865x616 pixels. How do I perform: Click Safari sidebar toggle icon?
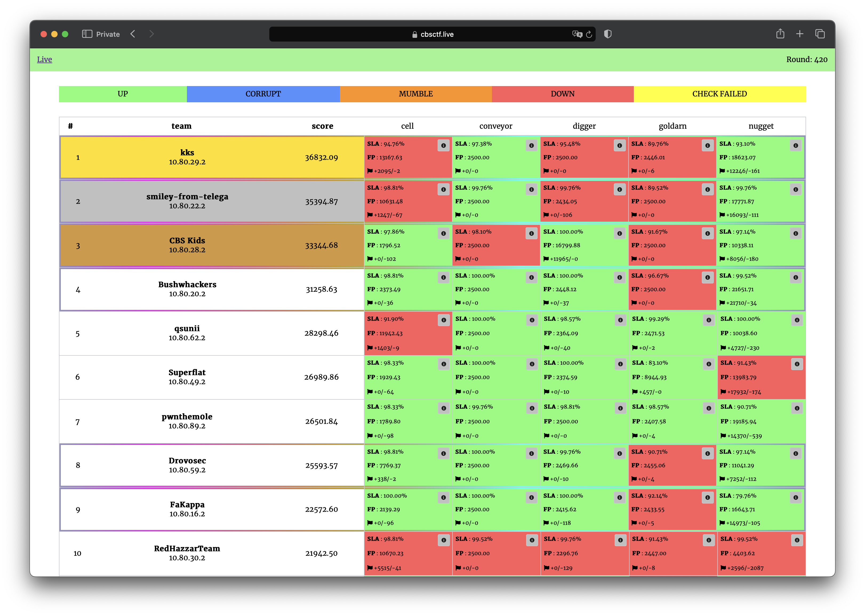(x=87, y=34)
